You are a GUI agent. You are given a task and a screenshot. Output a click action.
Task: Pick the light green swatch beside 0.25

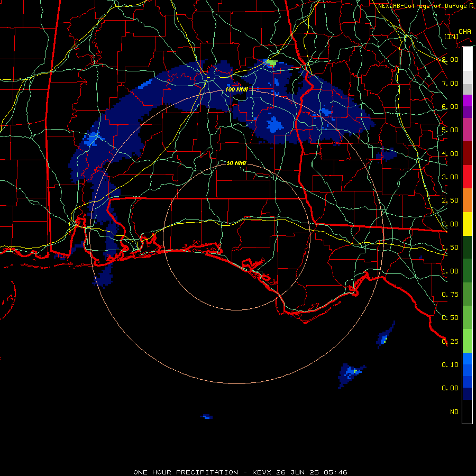pos(467,341)
